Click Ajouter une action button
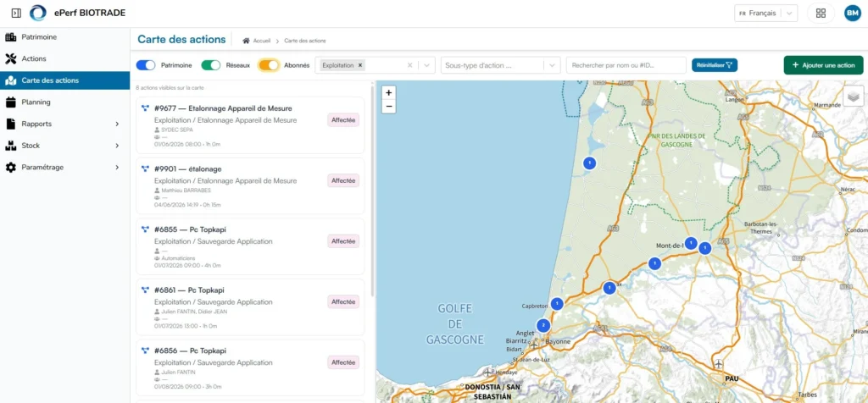The image size is (868, 403). [823, 65]
